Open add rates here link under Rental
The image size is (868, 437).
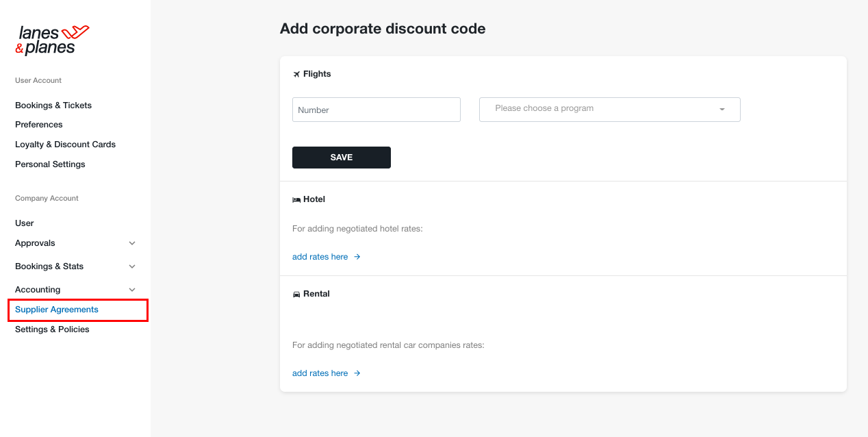click(320, 373)
